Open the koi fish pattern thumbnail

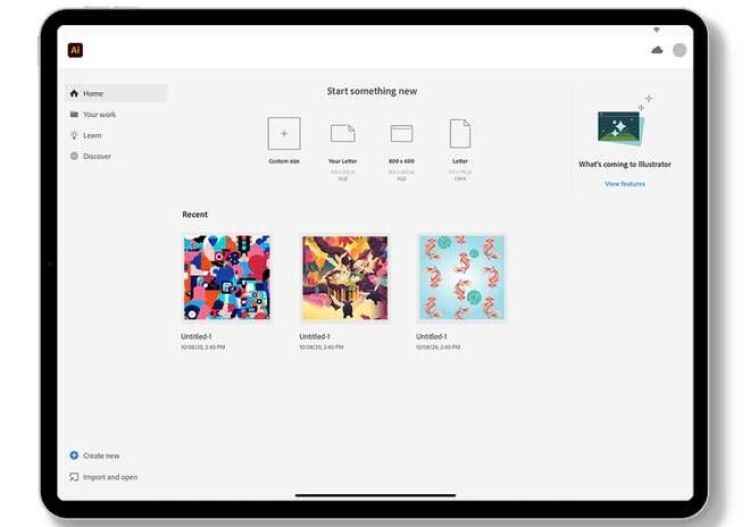461,278
